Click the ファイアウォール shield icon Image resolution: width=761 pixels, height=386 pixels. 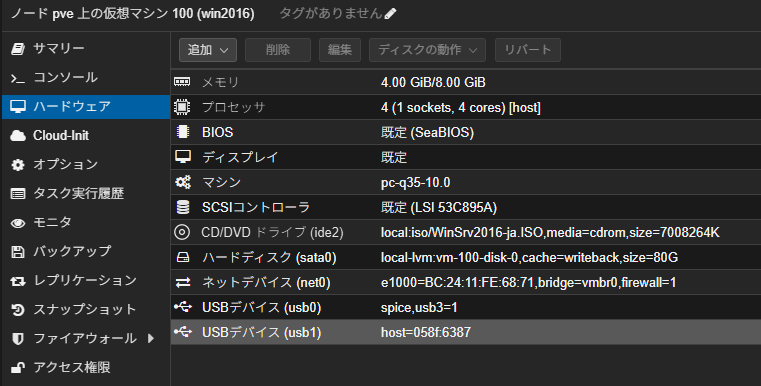[18, 338]
